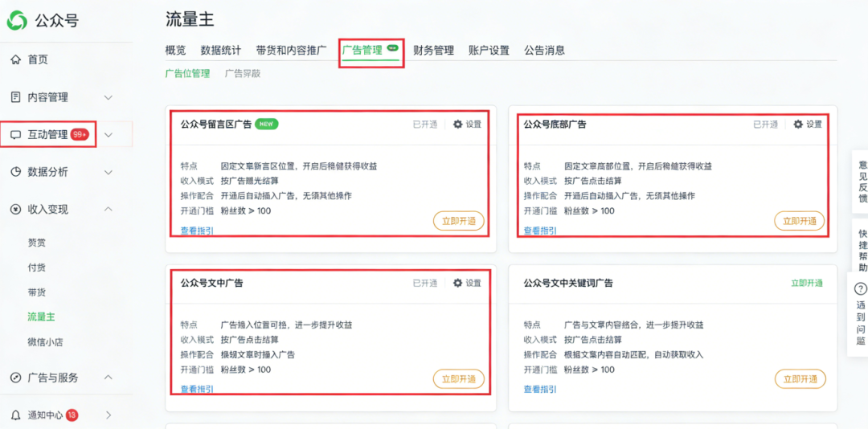Click the red 13 badge on 通知中心

(x=72, y=415)
